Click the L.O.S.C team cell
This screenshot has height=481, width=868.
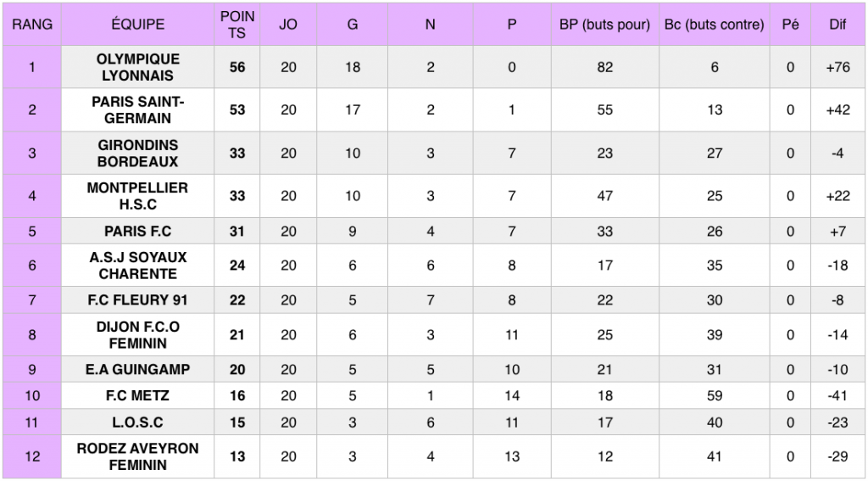138,422
